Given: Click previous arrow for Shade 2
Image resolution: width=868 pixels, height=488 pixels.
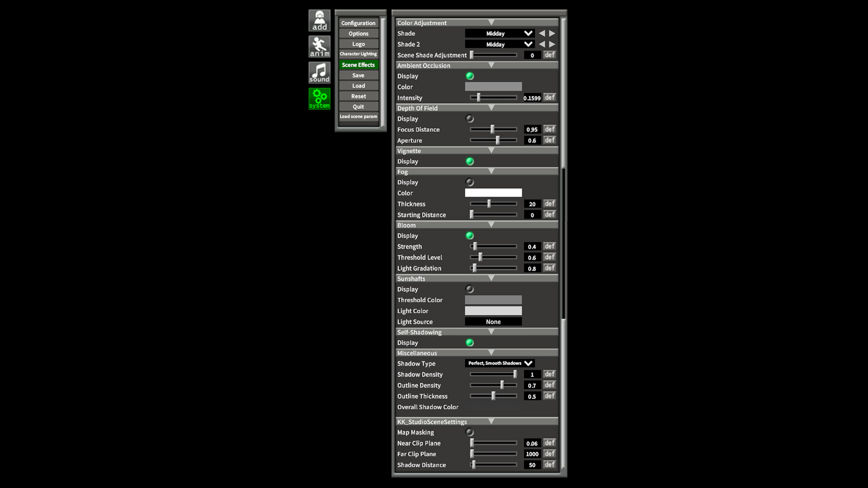Looking at the screenshot, I should (x=542, y=44).
